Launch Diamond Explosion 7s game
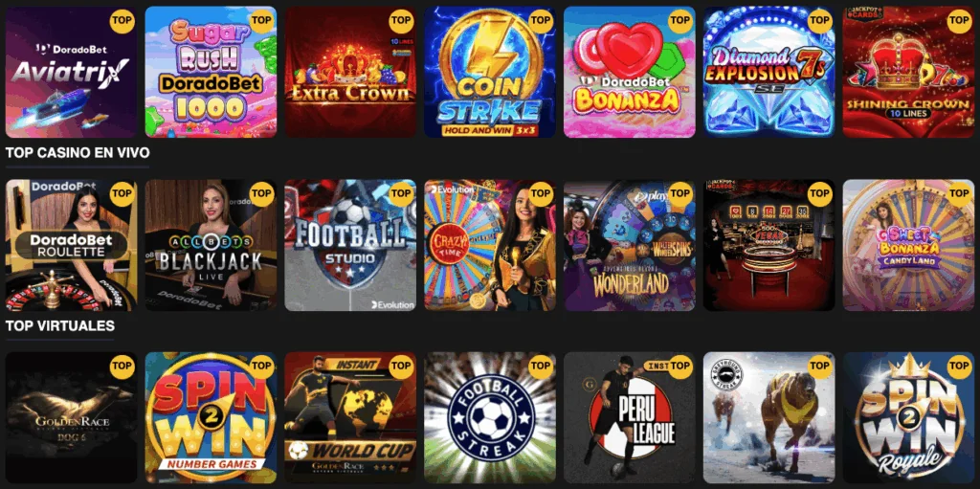Screen dimensions: 980x489 (x=768, y=72)
